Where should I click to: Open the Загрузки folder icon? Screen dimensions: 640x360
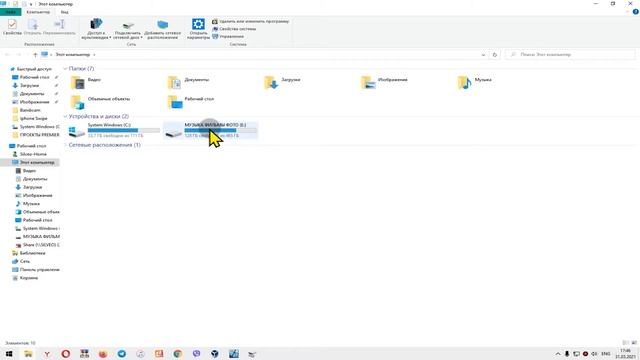pos(271,82)
